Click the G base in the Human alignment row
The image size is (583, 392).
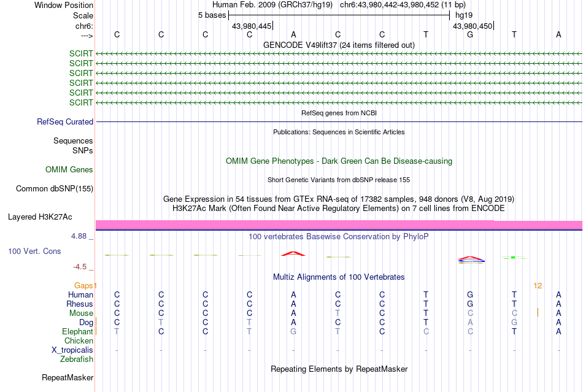point(470,294)
